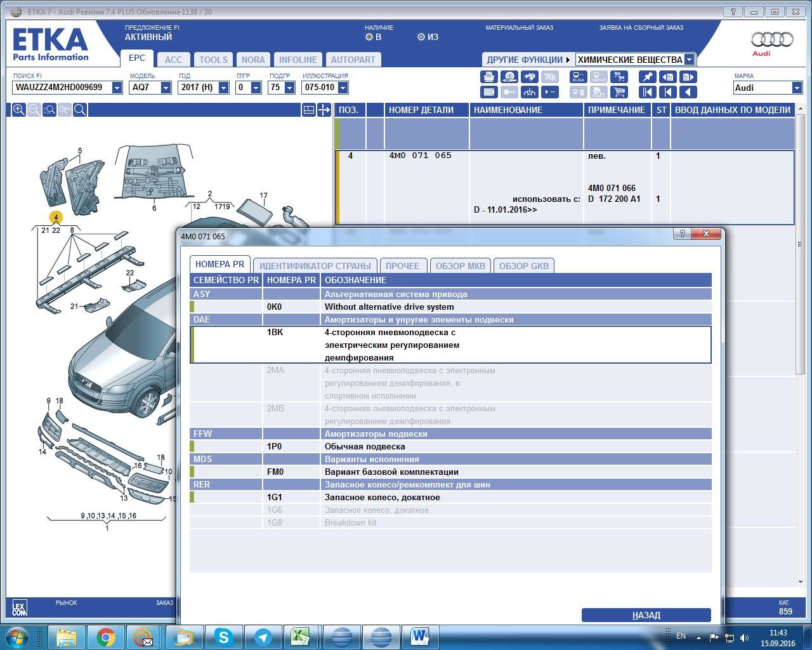Open Telegram from the taskbar

tap(263, 637)
